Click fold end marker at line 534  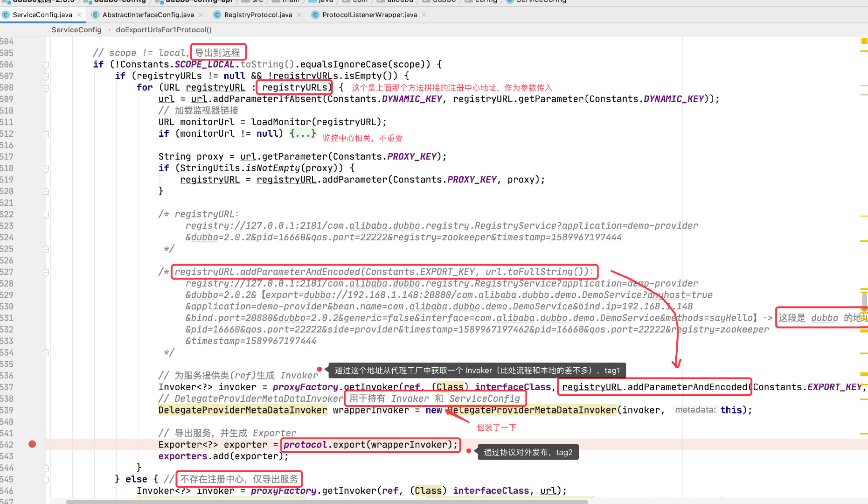coord(46,353)
